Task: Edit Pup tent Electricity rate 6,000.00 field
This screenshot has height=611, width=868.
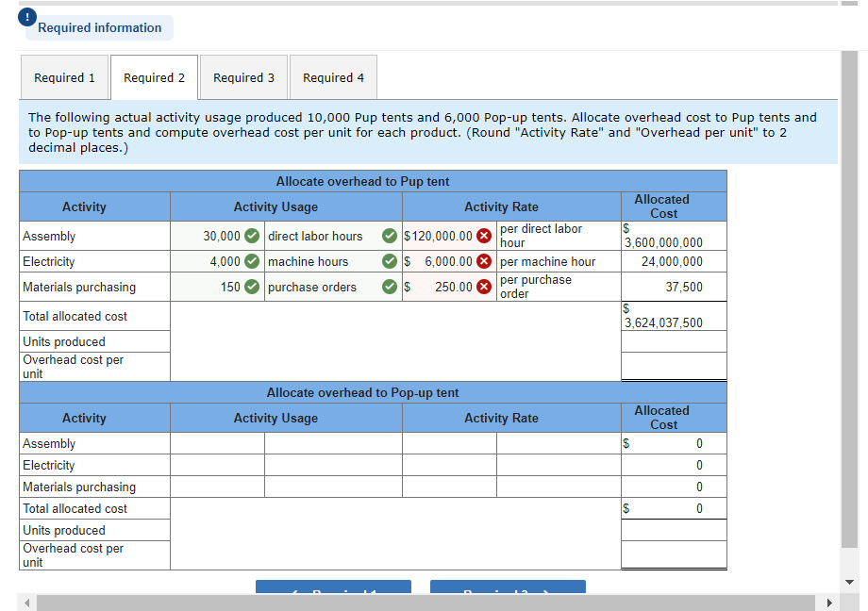Action: pyautogui.click(x=449, y=261)
